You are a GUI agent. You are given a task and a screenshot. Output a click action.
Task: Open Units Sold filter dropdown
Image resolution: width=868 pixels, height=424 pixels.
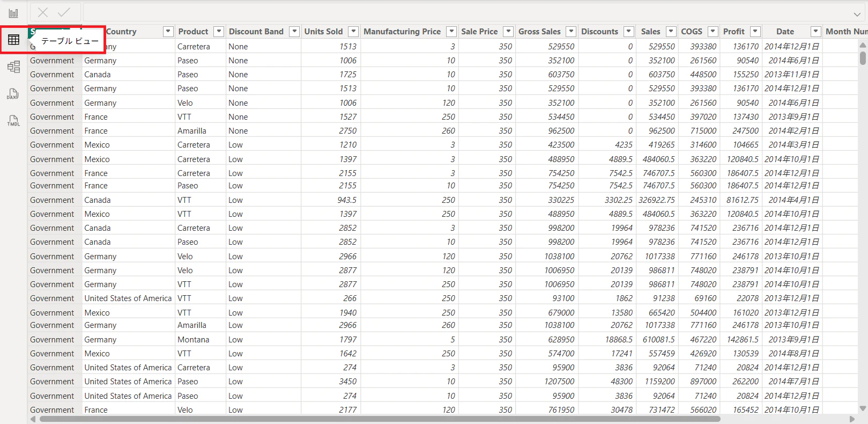point(353,32)
